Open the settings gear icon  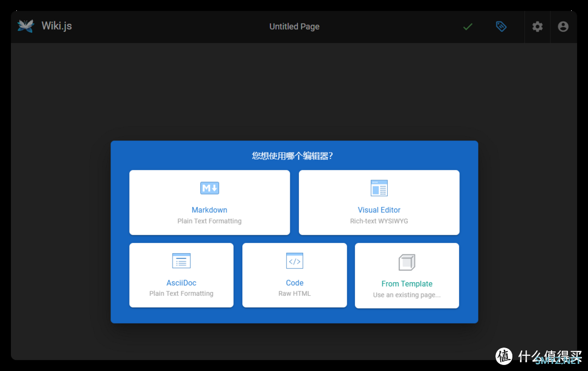[x=537, y=27]
